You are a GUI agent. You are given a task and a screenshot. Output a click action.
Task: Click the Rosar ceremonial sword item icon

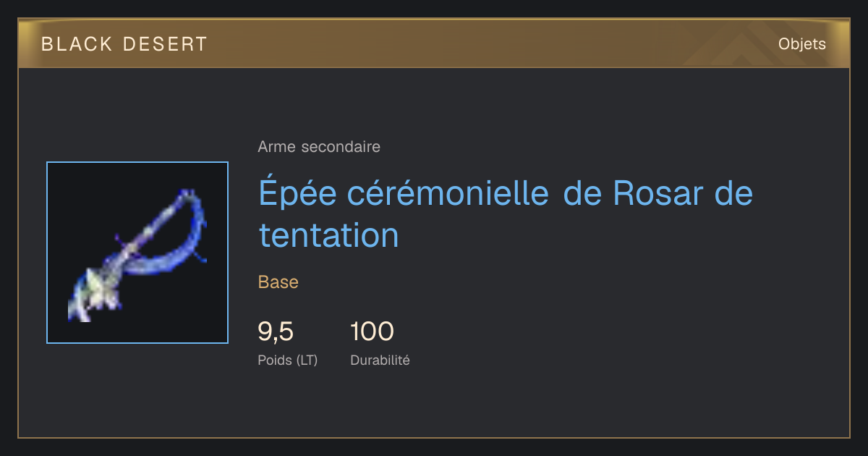point(137,253)
